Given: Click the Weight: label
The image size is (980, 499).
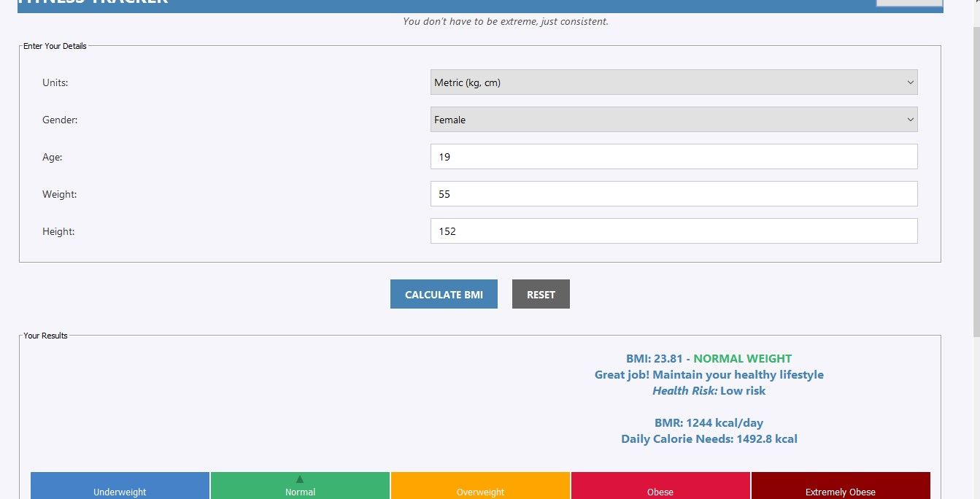Looking at the screenshot, I should [x=60, y=194].
